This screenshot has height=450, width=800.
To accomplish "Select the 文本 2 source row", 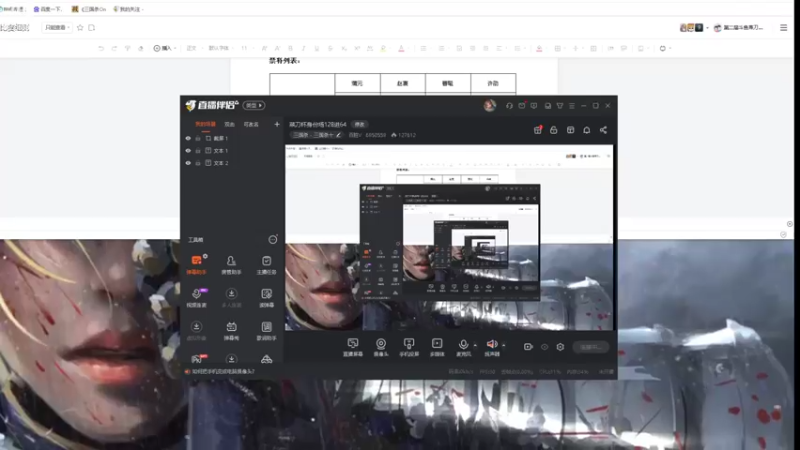I will pos(232,163).
